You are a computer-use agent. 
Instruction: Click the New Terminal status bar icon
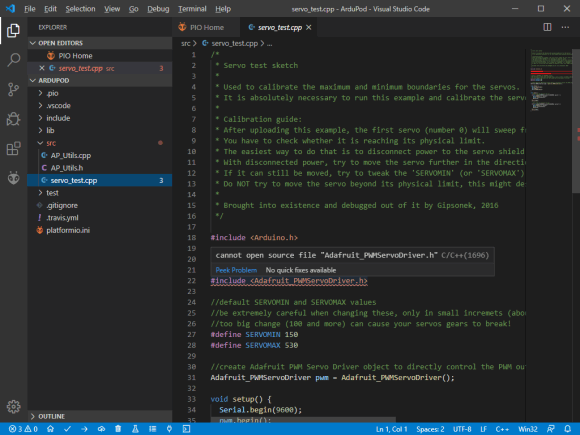click(x=186, y=429)
